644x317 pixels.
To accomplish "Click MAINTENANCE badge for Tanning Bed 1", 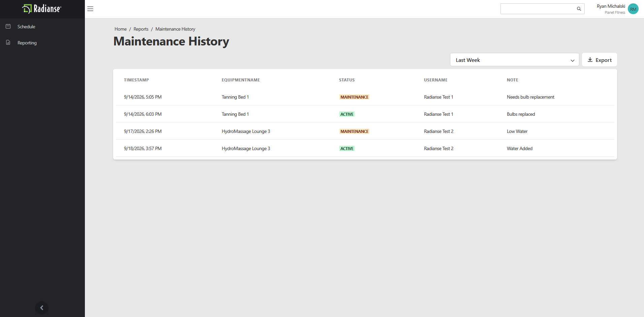I will click(x=354, y=97).
